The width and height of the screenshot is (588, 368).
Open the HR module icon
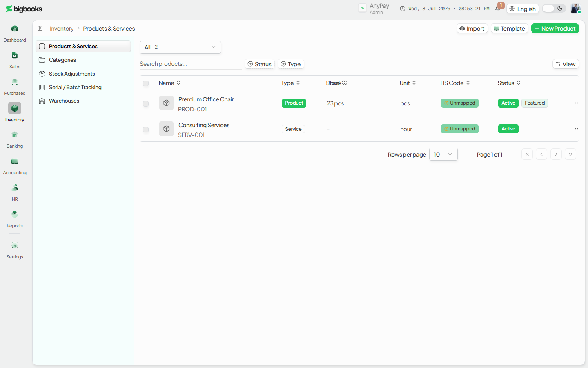click(x=15, y=188)
